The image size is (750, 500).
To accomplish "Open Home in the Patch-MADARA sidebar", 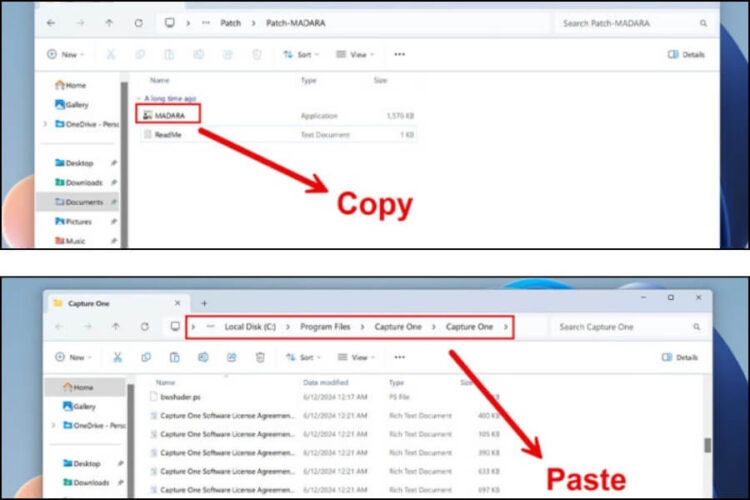I will point(71,85).
